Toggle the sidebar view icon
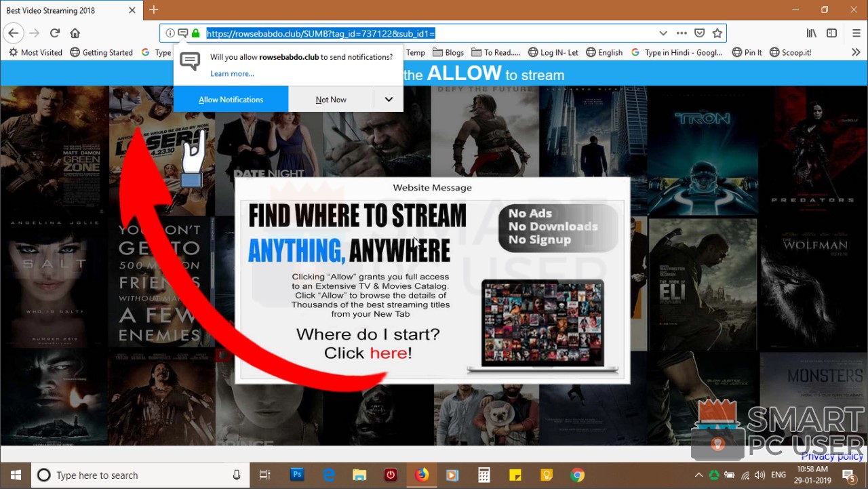This screenshot has width=868, height=489. pos(831,33)
